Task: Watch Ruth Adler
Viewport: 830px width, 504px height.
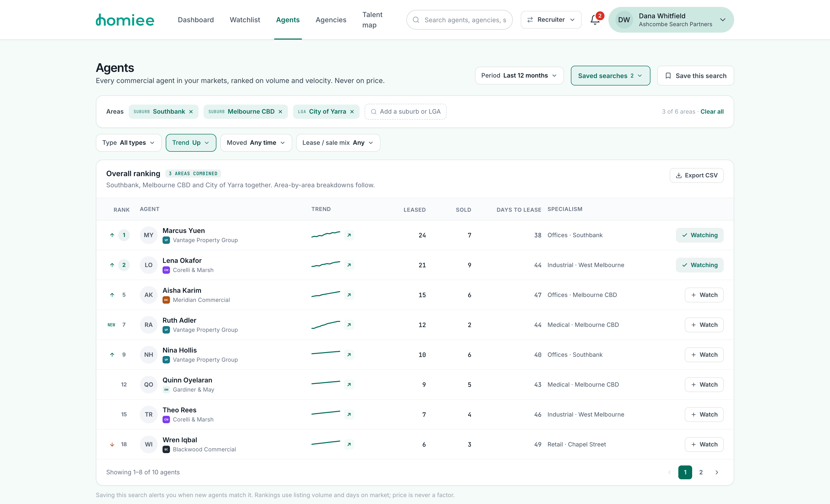Action: point(704,325)
